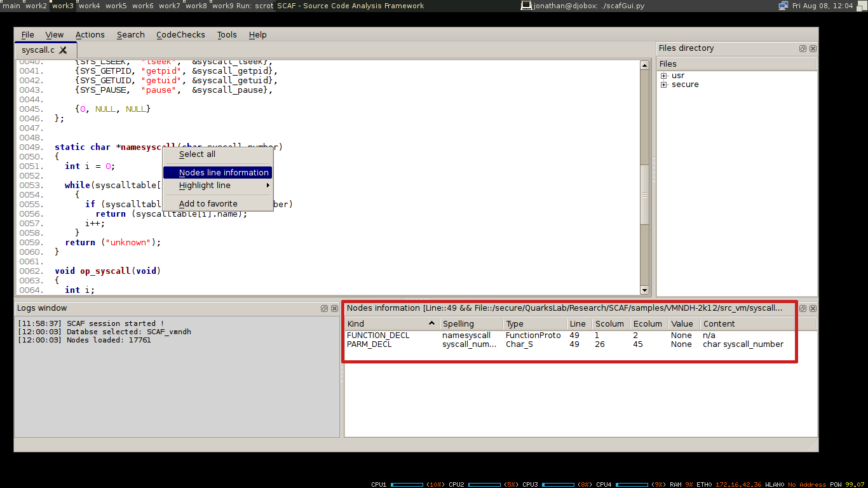Viewport: 868px width, 488px height.
Task: Select the PARM_DECL row
Action: tap(580, 344)
